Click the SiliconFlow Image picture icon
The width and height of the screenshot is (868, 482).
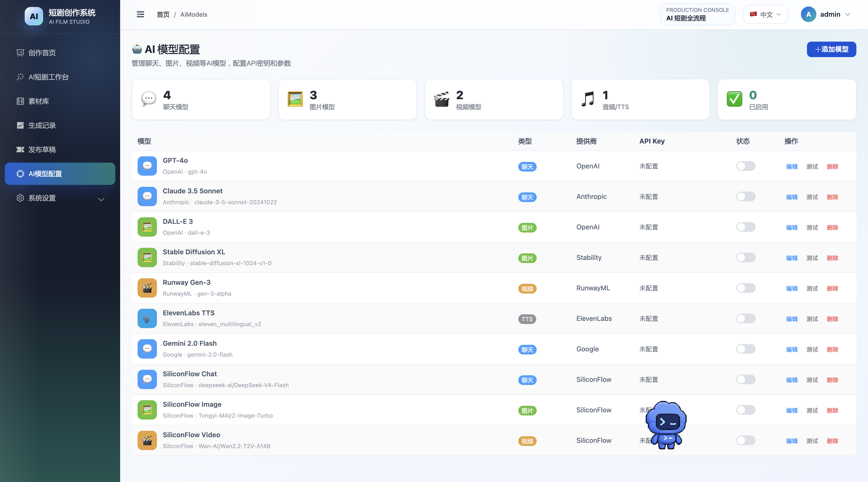(x=147, y=410)
